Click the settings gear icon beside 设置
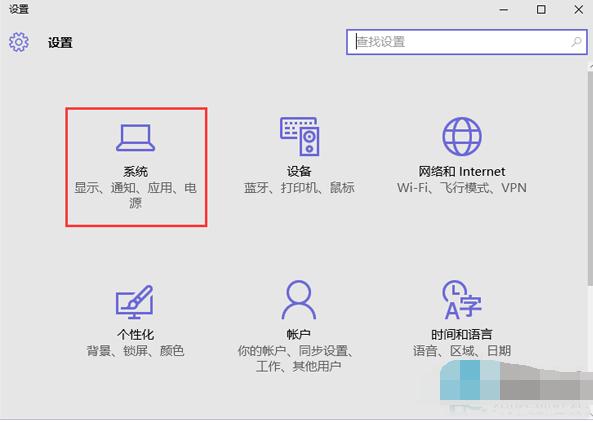This screenshot has height=422, width=593. pyautogui.click(x=19, y=42)
